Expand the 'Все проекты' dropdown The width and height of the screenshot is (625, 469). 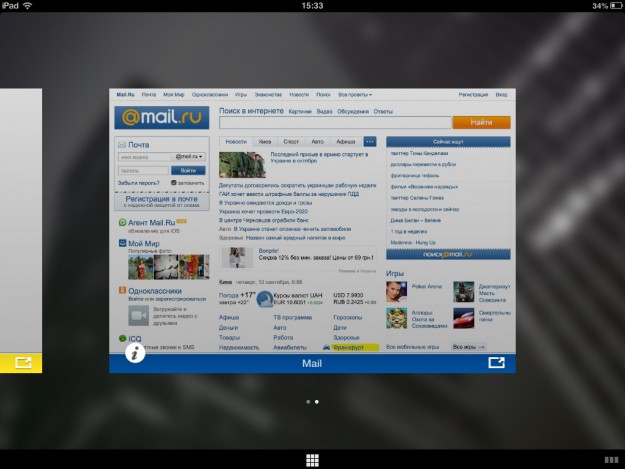355,94
